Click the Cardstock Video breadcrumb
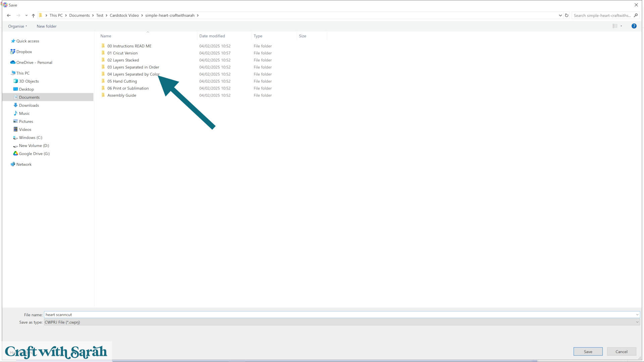 click(x=124, y=15)
